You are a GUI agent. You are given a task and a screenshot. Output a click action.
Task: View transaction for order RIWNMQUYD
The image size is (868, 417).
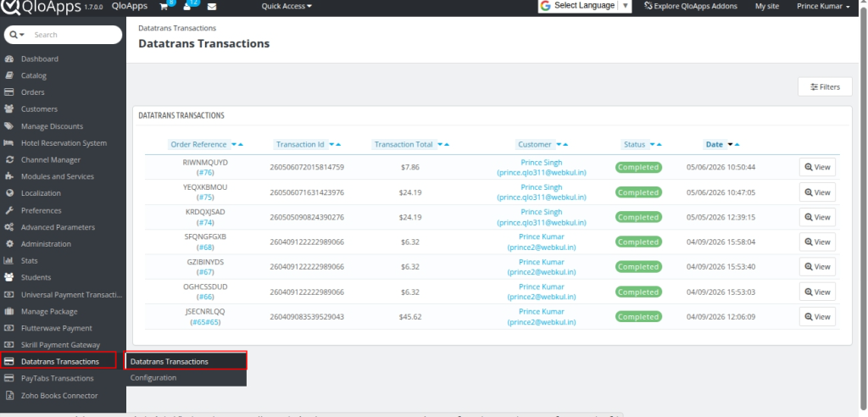click(x=817, y=167)
